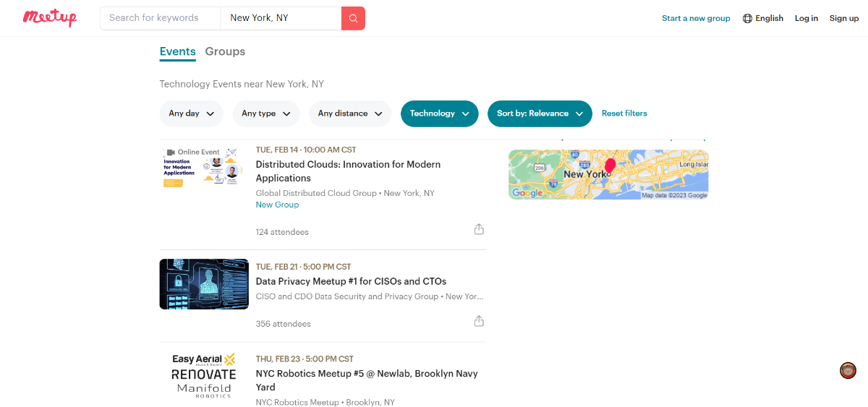Click the Sign up link
868x407 pixels.
pos(844,18)
